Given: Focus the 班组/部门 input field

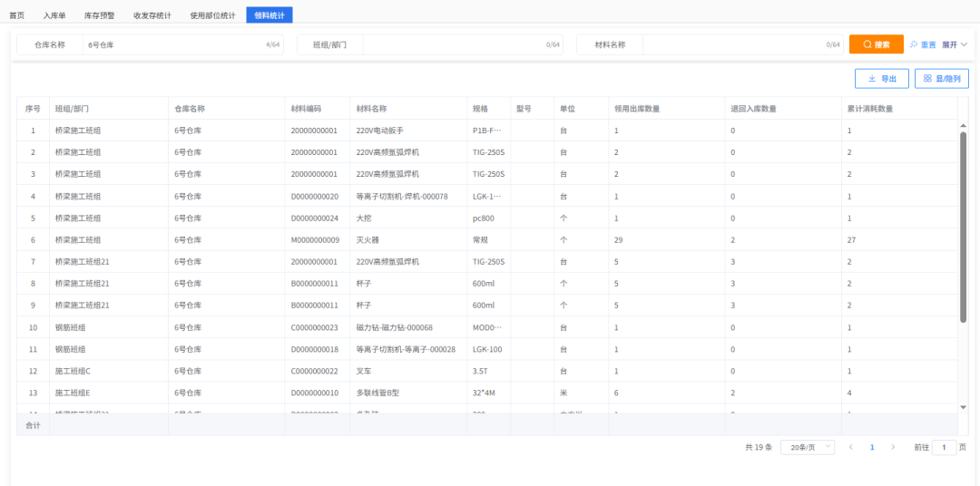Looking at the screenshot, I should (463, 45).
